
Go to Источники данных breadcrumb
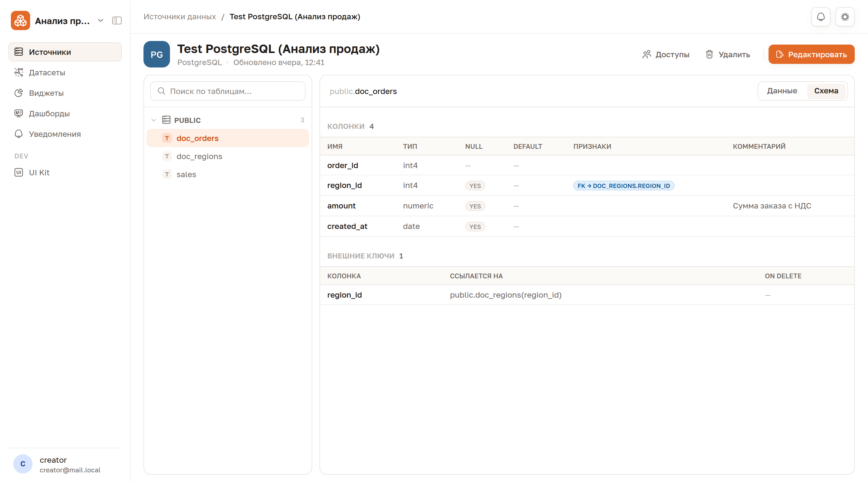[x=180, y=17]
